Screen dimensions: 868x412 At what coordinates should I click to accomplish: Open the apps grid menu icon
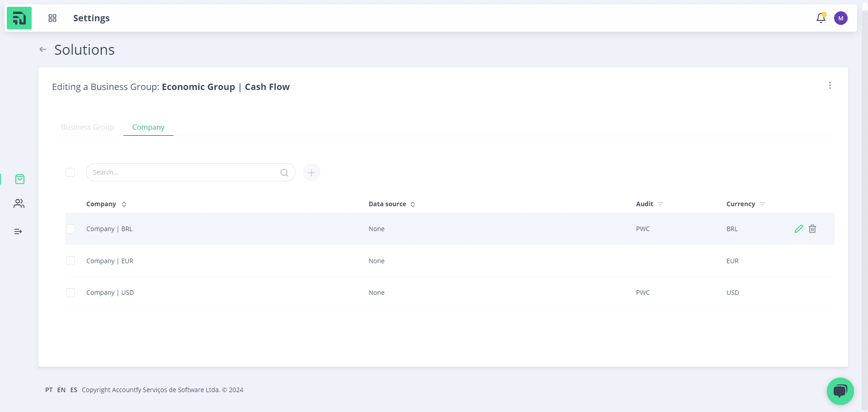52,18
